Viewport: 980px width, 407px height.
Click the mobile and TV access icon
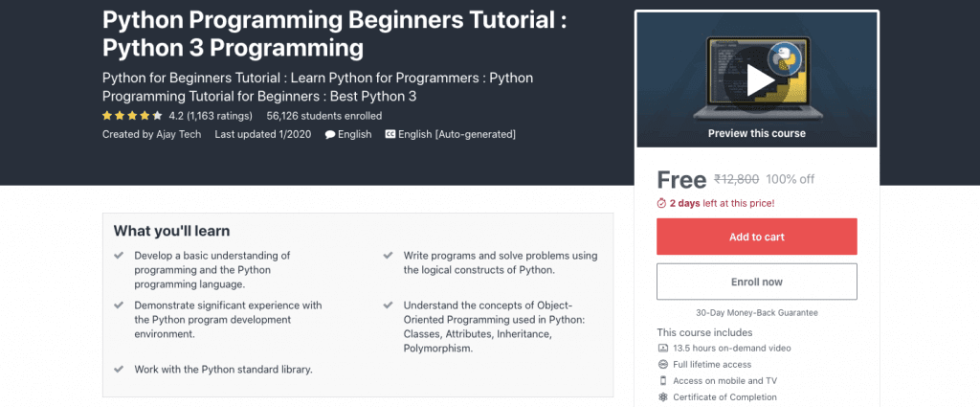(x=662, y=380)
